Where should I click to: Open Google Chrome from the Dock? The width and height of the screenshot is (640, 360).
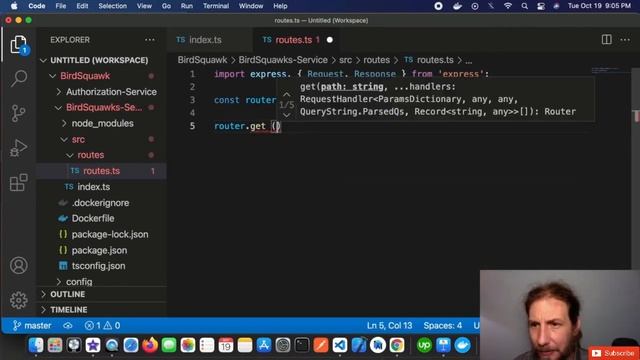click(x=396, y=345)
